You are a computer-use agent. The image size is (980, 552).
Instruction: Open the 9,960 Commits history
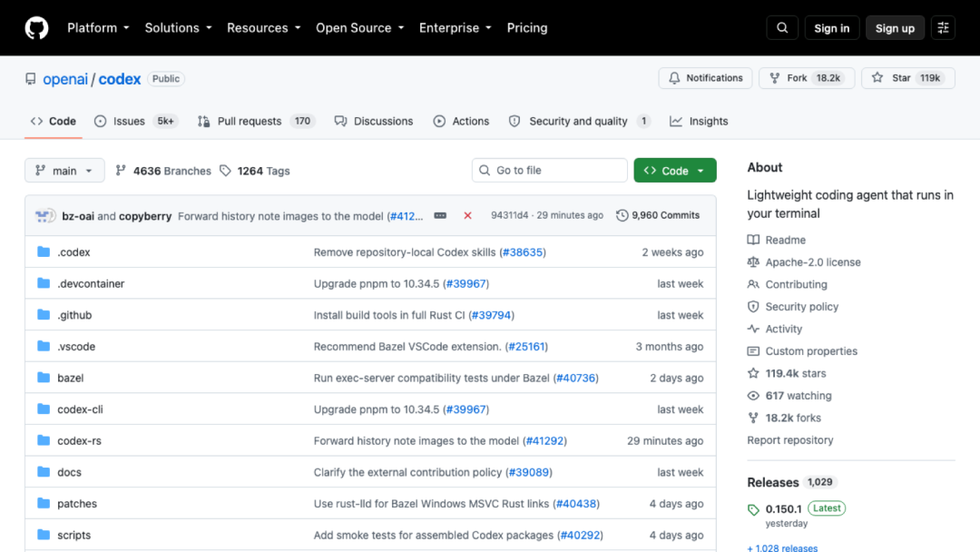click(x=658, y=215)
